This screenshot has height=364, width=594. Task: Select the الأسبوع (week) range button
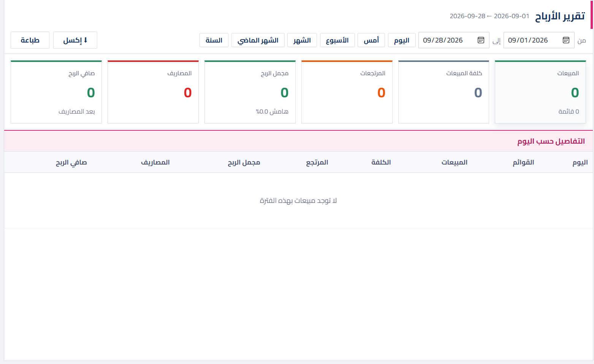tap(337, 40)
